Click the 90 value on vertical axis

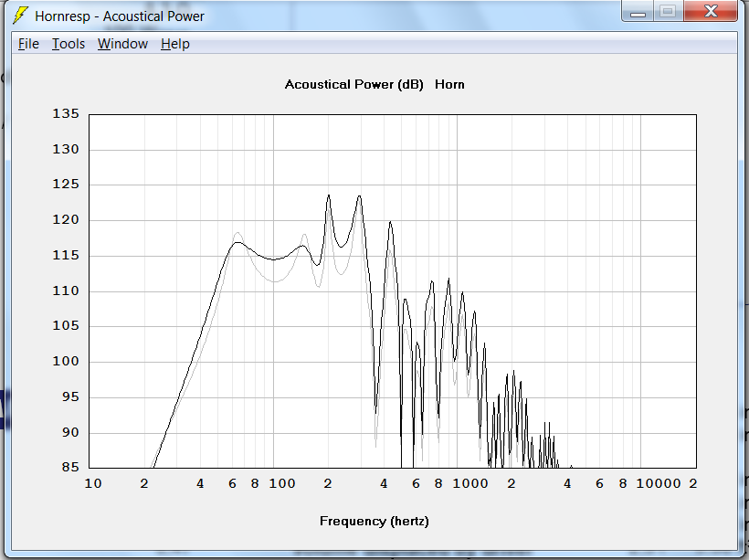(70, 432)
